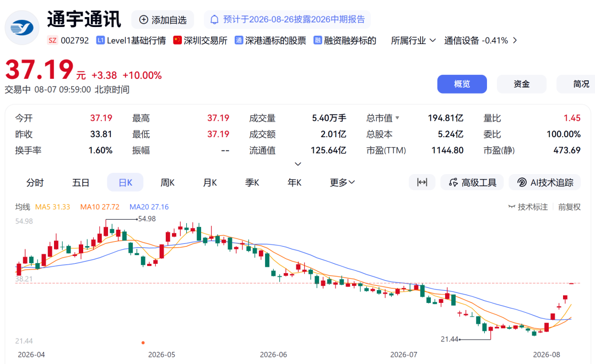Toggle the 技术标注 option
595x364 pixels.
pos(528,207)
